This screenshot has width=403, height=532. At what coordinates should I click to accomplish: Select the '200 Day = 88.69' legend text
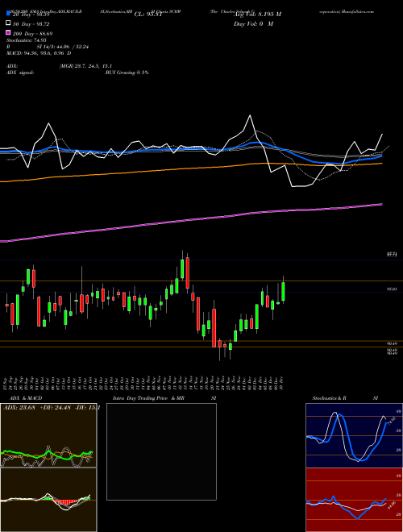[x=32, y=34]
